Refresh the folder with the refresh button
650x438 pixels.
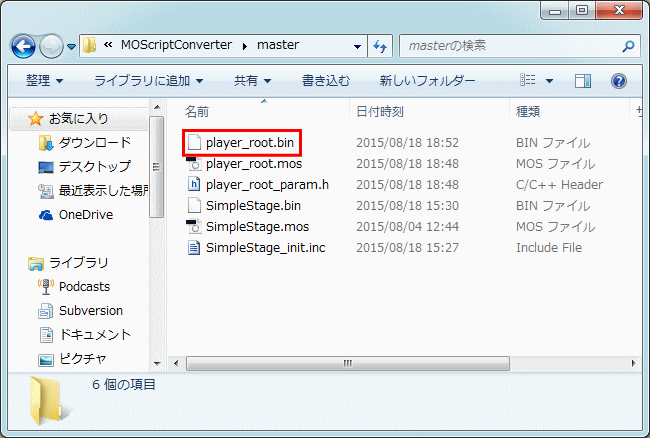tap(380, 46)
